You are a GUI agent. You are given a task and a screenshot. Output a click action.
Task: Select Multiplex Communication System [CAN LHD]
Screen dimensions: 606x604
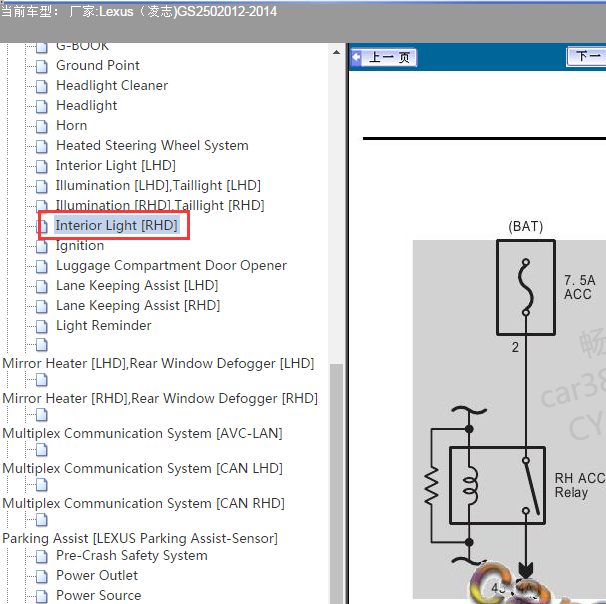142,468
